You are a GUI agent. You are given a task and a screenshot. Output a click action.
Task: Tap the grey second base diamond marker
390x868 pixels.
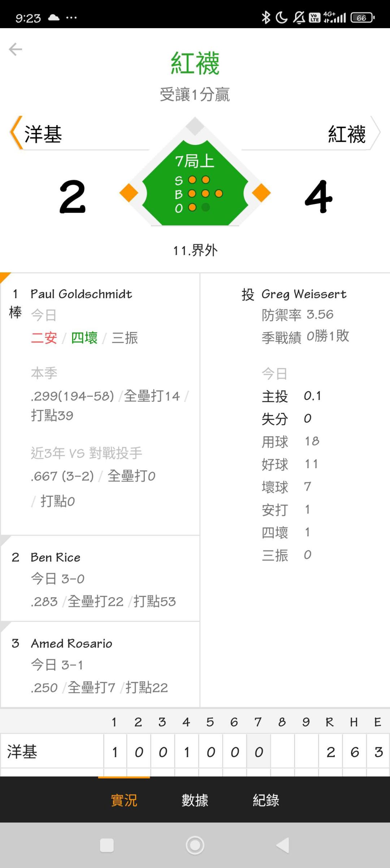click(x=195, y=126)
